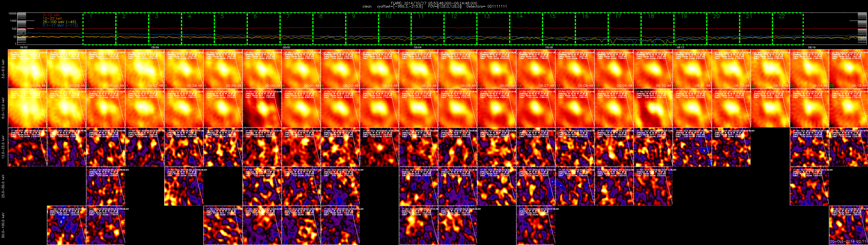Open the 3.0-6.0 keV image stamped 06:15:44

pos(848,69)
